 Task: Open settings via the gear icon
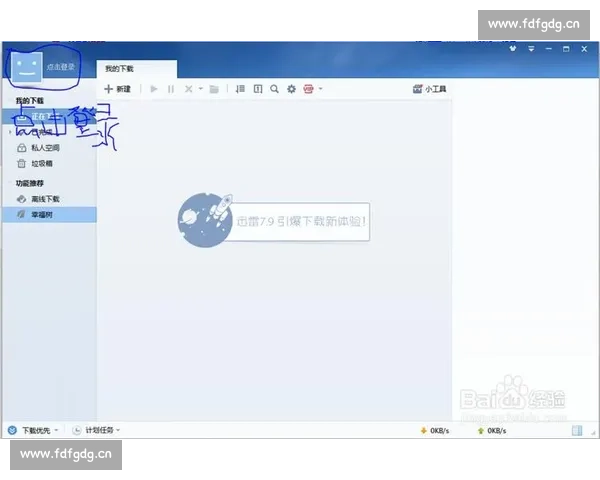[291, 89]
